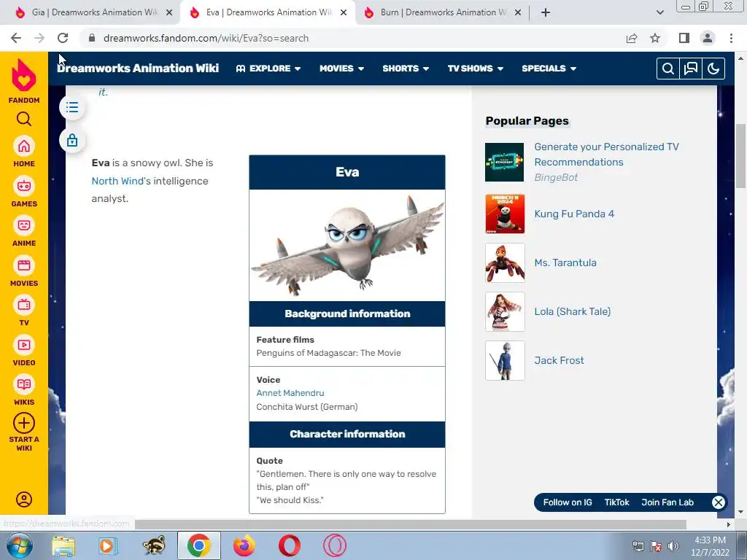Screen dimensions: 747x560
Task: Go to Fandom Home icon
Action: coord(24,146)
